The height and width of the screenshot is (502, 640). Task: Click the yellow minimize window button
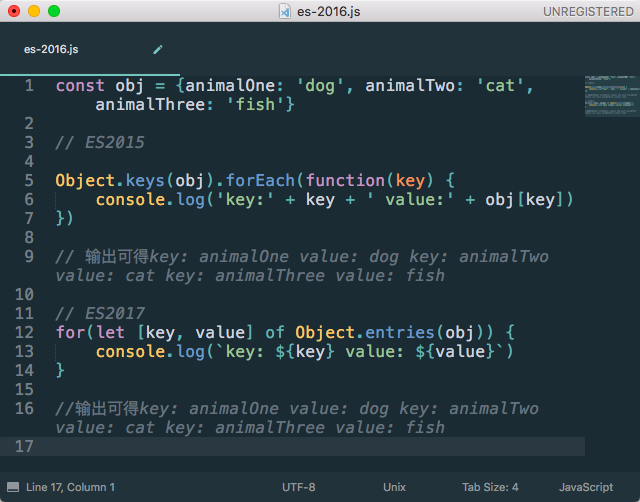[34, 11]
